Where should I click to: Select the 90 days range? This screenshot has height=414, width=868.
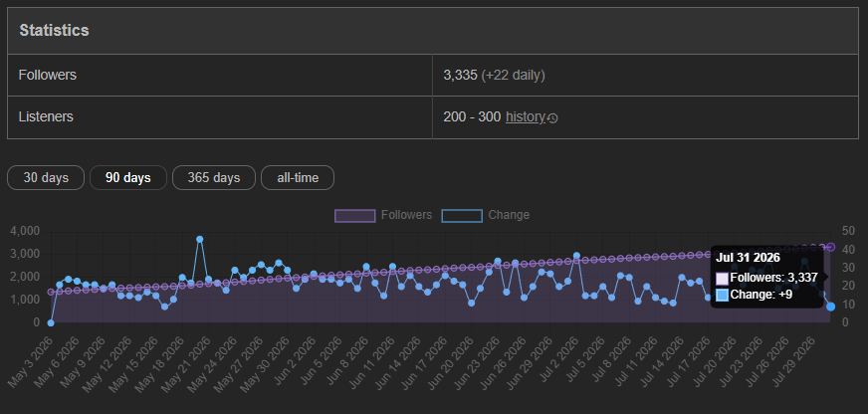tap(128, 178)
